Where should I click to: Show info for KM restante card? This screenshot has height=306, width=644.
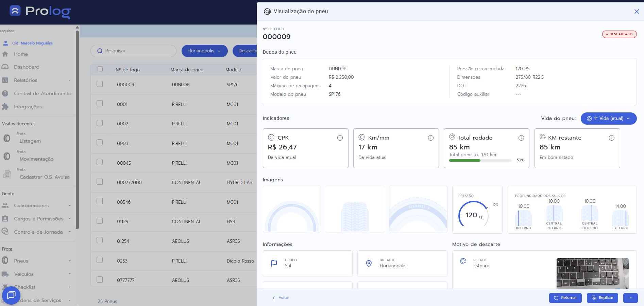click(611, 138)
